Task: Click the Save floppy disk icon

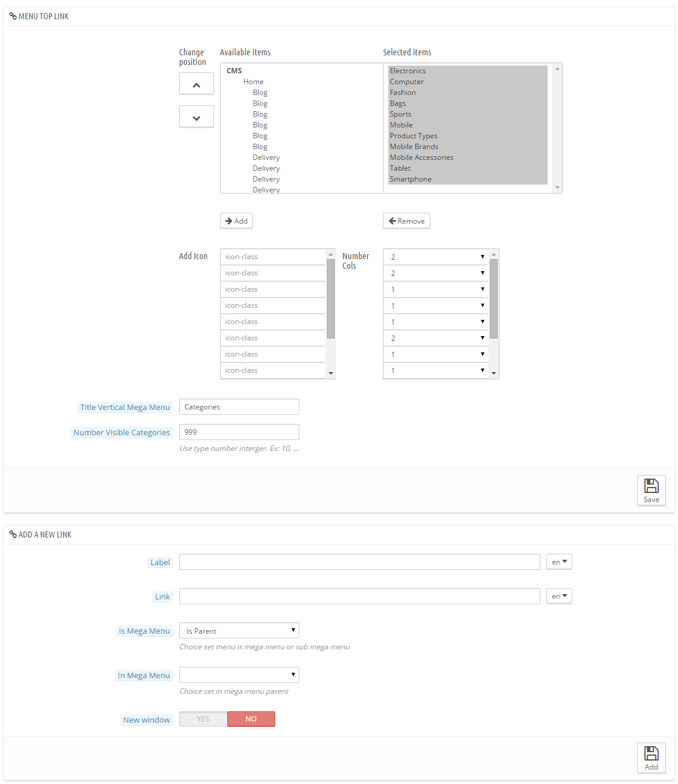Action: click(651, 491)
